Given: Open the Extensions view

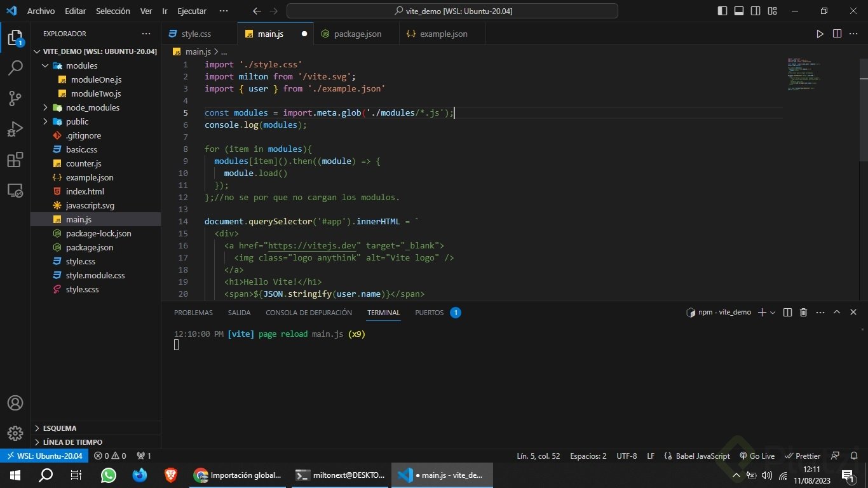Looking at the screenshot, I should [x=15, y=159].
